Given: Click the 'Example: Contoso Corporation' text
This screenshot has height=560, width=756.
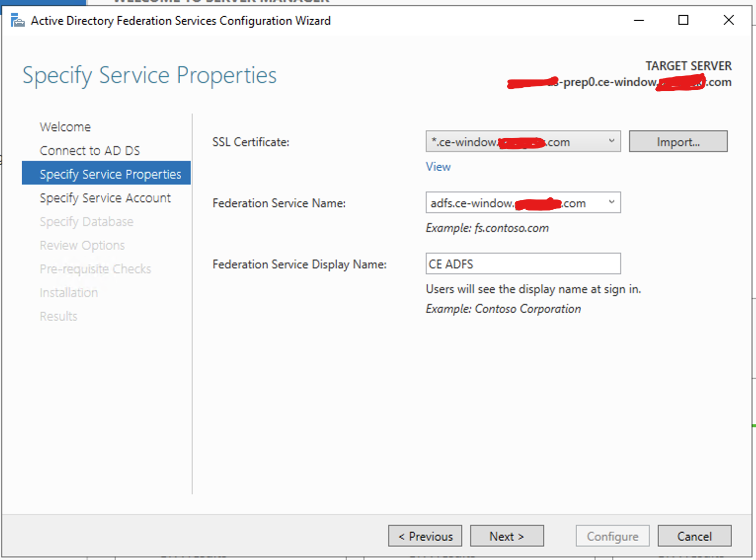Looking at the screenshot, I should pyautogui.click(x=503, y=309).
